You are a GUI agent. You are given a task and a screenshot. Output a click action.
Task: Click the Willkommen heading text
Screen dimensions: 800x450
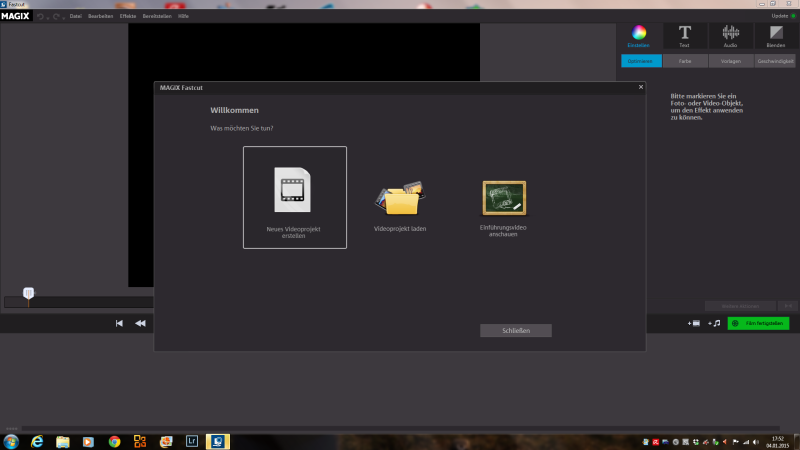point(235,110)
